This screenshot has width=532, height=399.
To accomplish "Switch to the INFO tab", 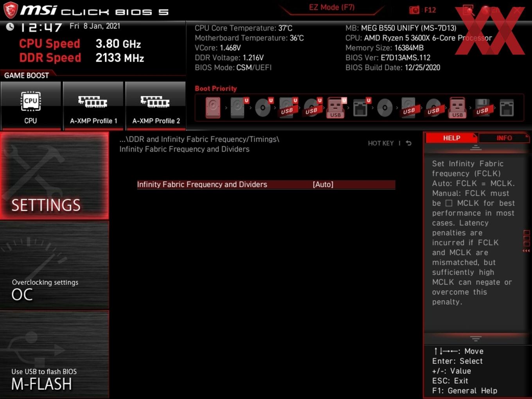I will [x=504, y=138].
